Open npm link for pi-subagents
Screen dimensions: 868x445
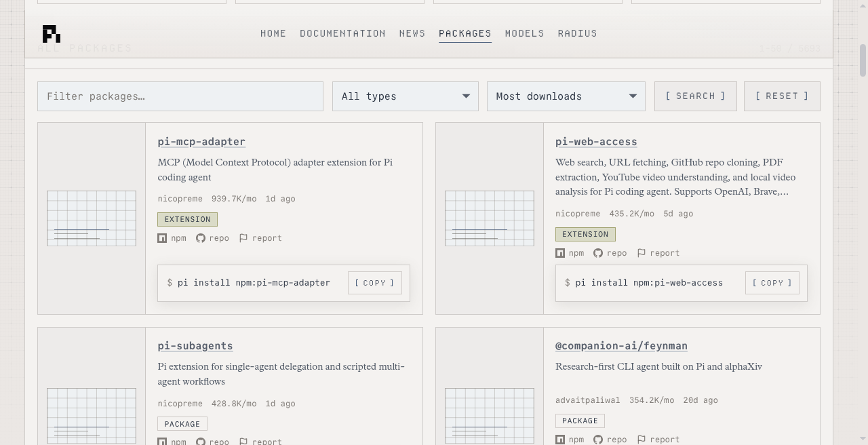[172, 441]
